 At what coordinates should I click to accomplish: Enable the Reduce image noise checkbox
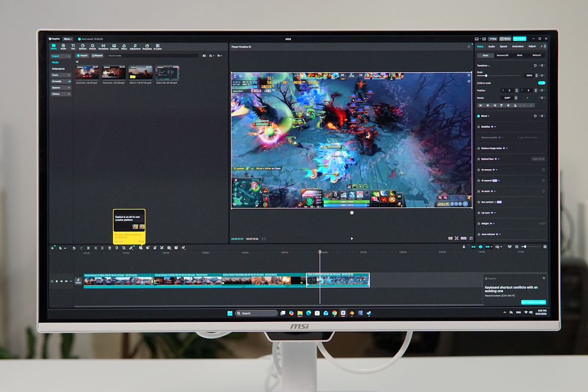click(x=478, y=148)
